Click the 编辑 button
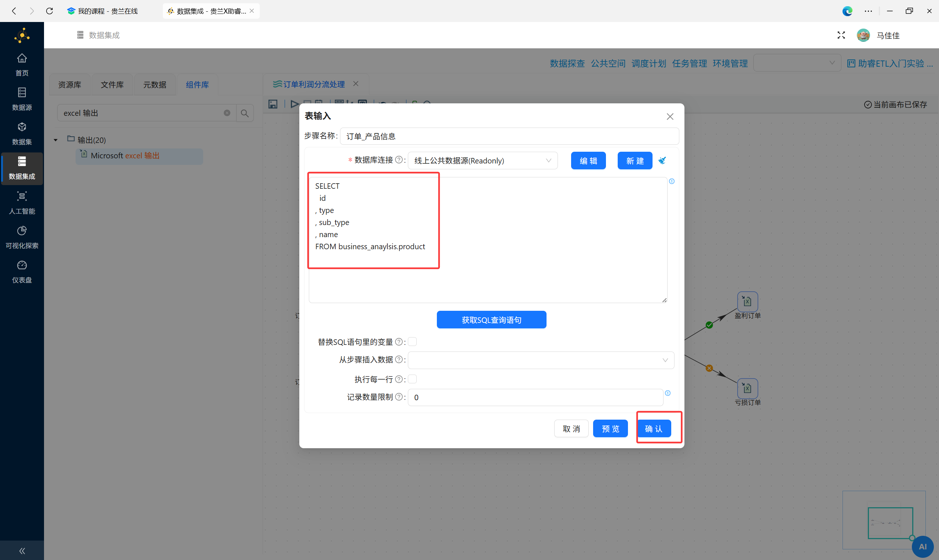This screenshot has width=939, height=560. (588, 161)
